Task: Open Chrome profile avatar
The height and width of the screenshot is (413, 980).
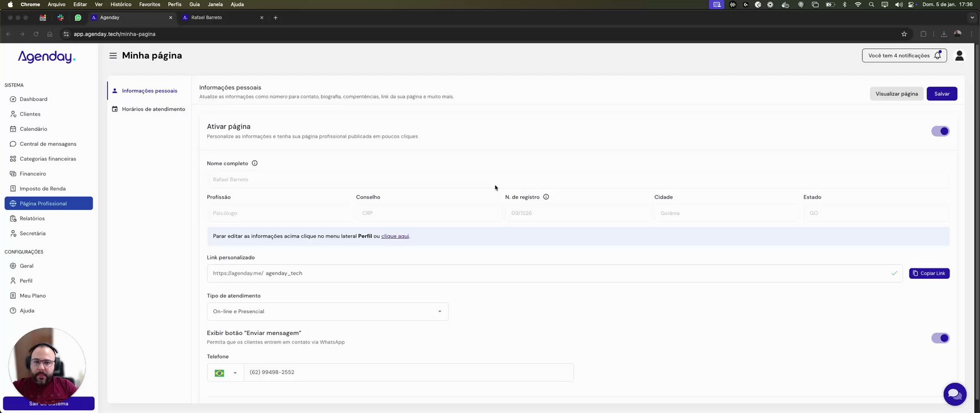Action: click(x=958, y=34)
